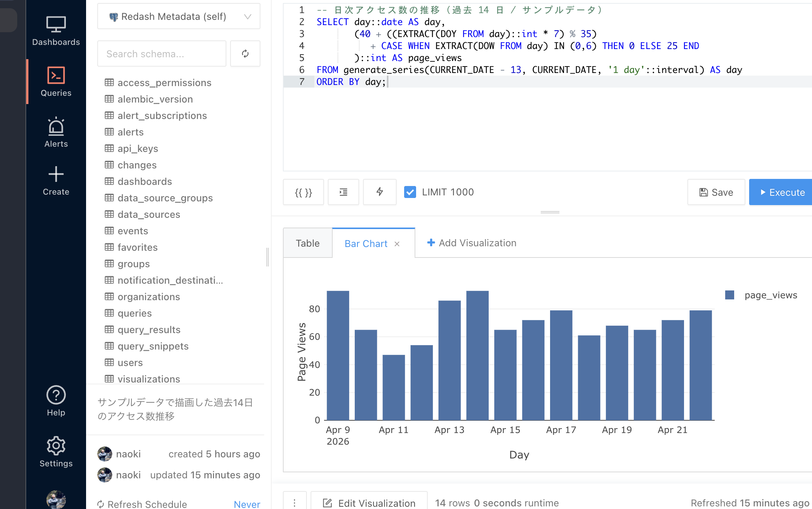Go to the Queries sidebar section
The height and width of the screenshot is (509, 812).
tap(56, 82)
